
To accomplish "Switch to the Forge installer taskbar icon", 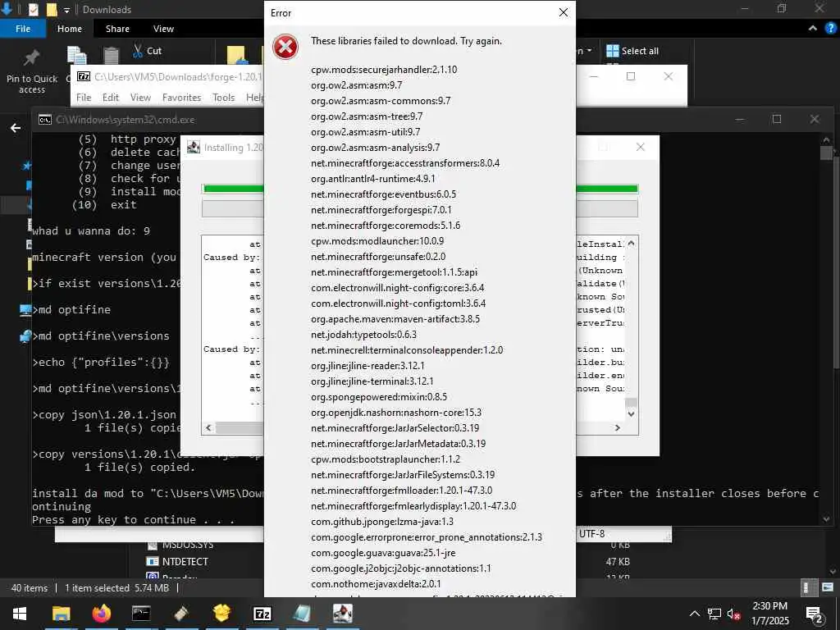I will click(342, 614).
